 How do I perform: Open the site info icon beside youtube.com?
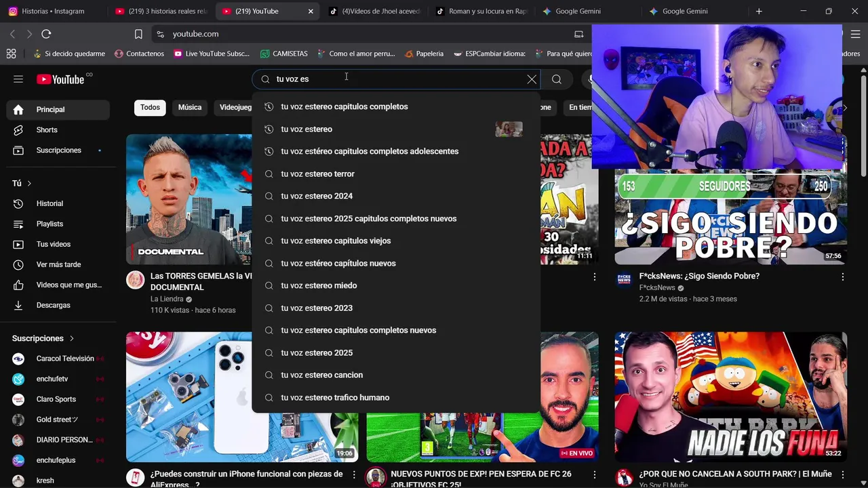click(160, 34)
